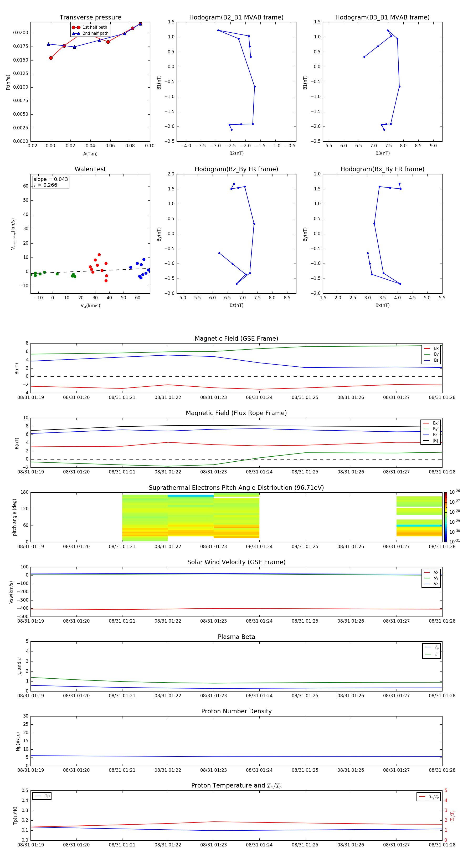
Task: Click the 'Tp(10^6K)' y-axis label
Action: click(x=15, y=815)
